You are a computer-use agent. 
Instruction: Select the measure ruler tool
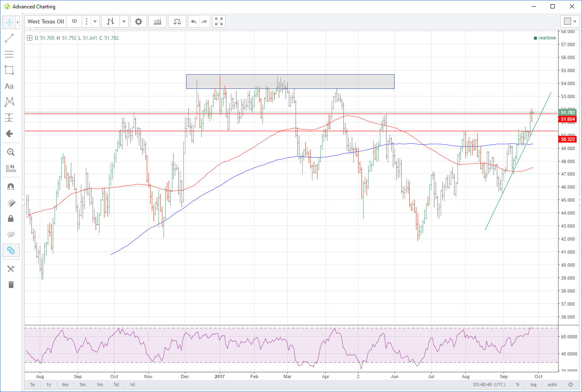[x=11, y=168]
